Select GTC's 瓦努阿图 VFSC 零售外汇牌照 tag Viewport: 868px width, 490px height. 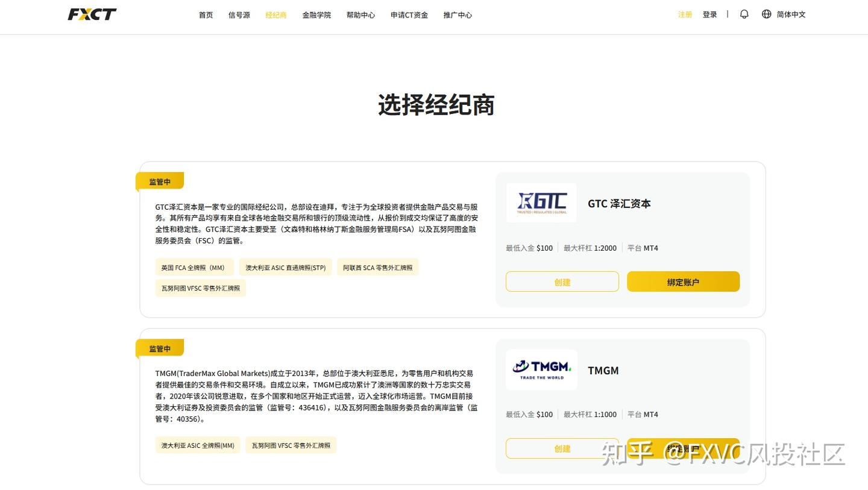pos(201,288)
